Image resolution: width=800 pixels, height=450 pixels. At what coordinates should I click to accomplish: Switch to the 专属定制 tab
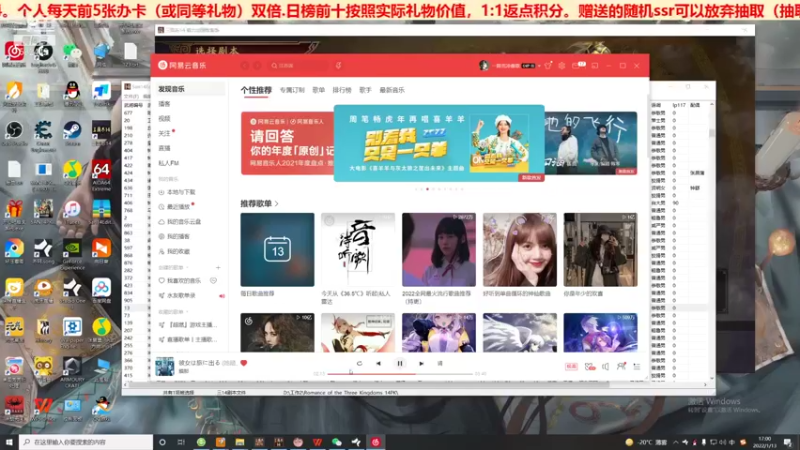(292, 90)
